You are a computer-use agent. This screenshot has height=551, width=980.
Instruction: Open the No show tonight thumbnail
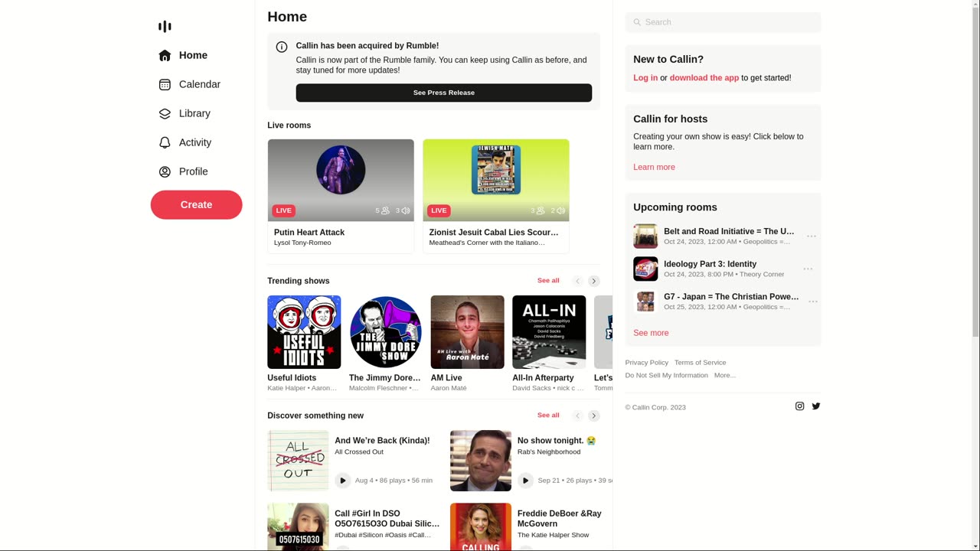pos(481,461)
